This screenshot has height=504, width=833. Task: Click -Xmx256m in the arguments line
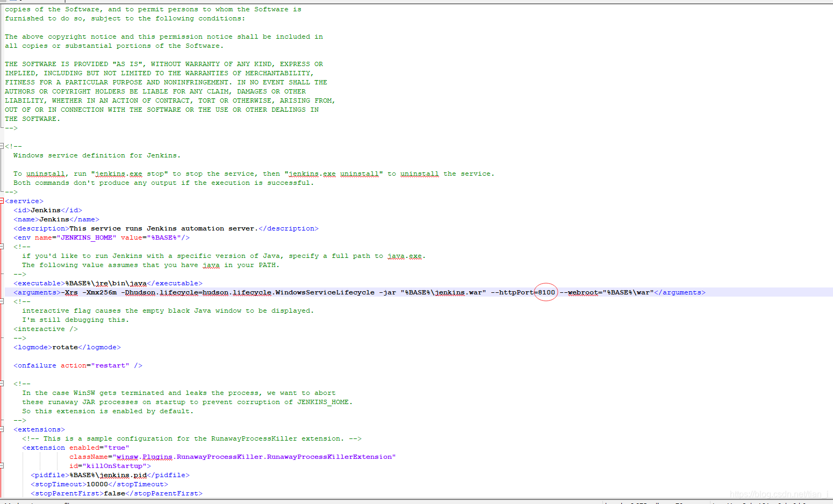(99, 292)
